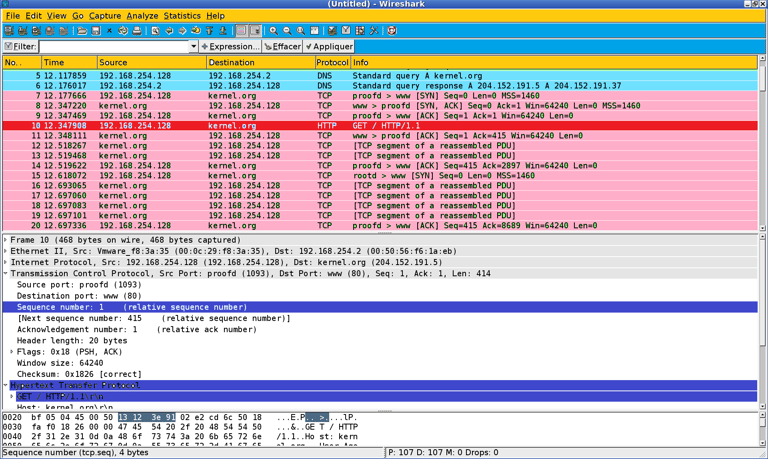Image resolution: width=768 pixels, height=459 pixels.
Task: Jump to the first packet icon
Action: 210,31
